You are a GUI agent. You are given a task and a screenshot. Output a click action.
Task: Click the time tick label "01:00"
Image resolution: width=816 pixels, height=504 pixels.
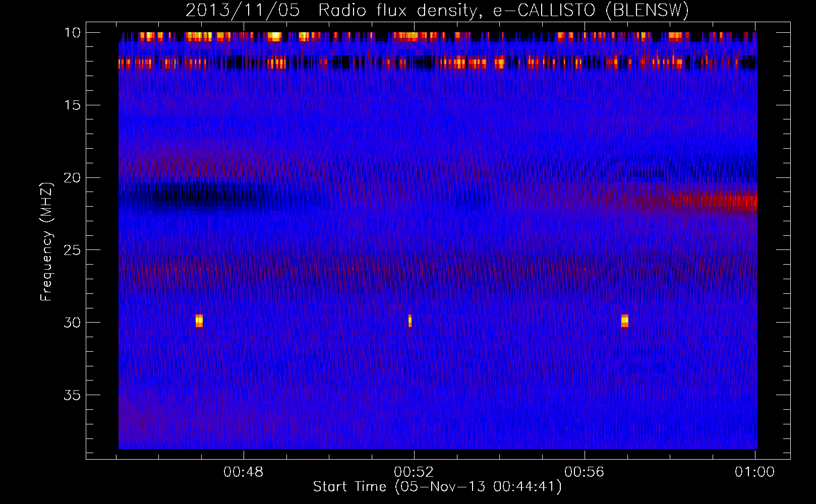754,472
